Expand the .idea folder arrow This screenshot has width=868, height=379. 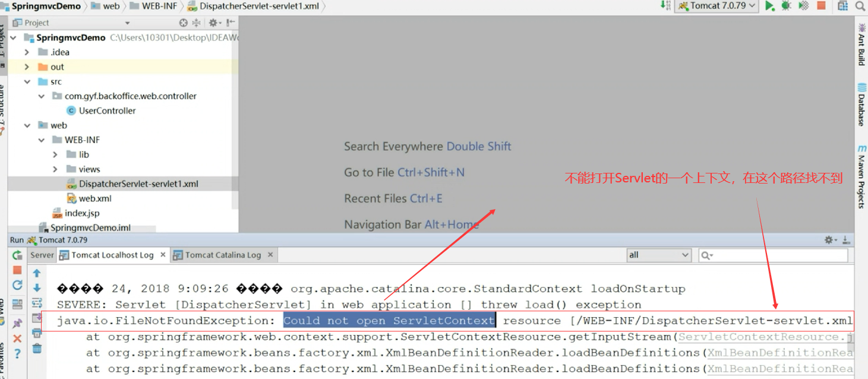coord(27,52)
